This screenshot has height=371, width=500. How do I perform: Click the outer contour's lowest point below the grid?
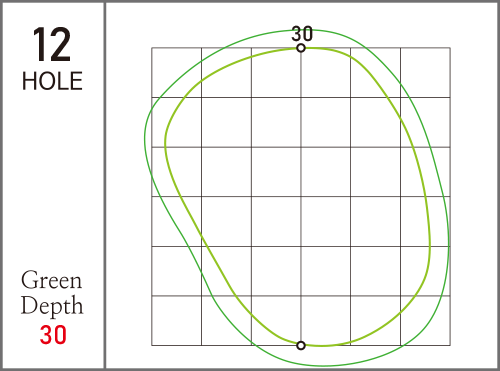(x=322, y=366)
